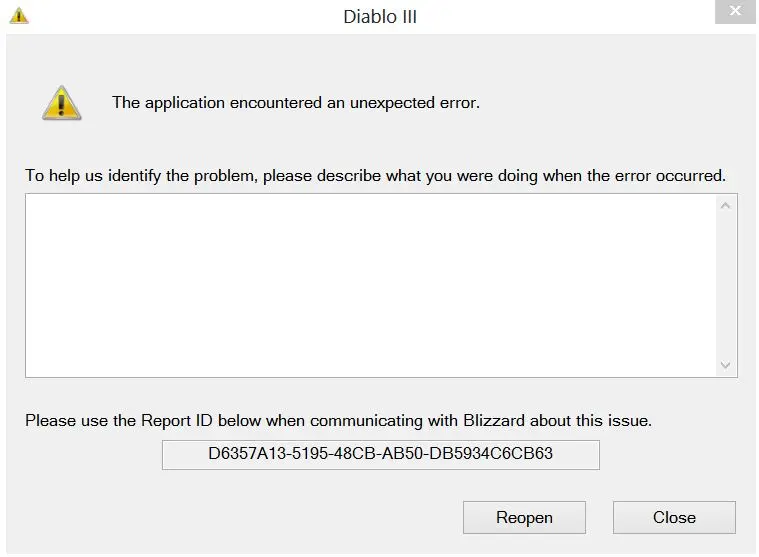Select the Report ID field
The height and width of the screenshot is (557, 759).
coord(380,454)
